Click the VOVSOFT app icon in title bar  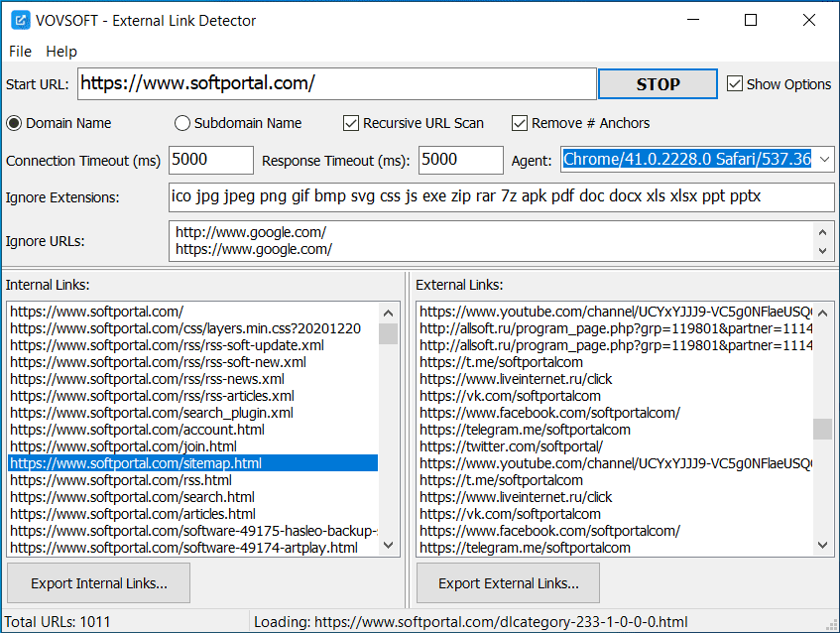pyautogui.click(x=20, y=20)
